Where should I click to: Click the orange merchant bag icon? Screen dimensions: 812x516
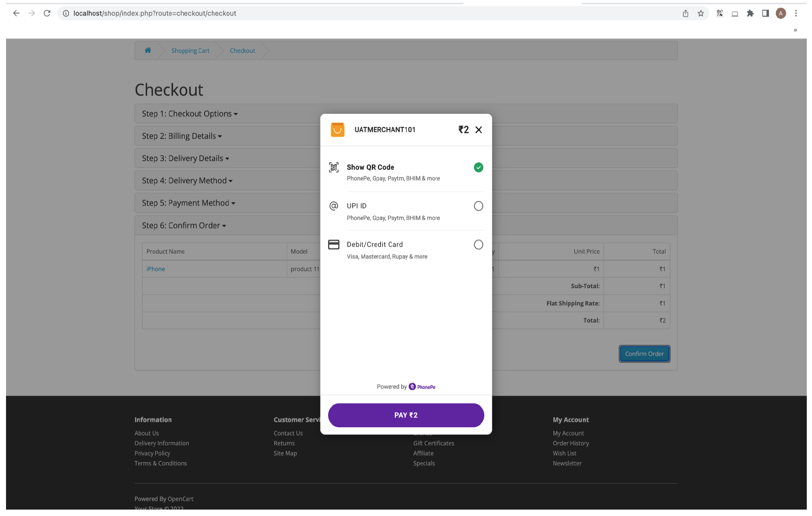pyautogui.click(x=337, y=130)
